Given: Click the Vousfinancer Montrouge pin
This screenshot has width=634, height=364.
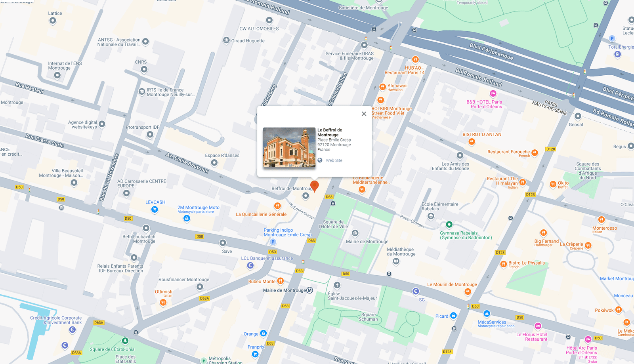Looking at the screenshot, I should tap(200, 287).
